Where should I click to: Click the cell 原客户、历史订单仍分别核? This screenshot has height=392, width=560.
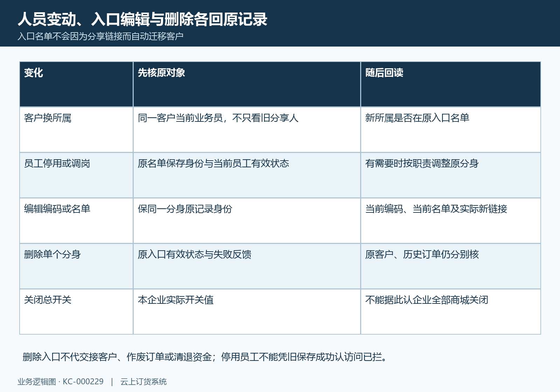[x=451, y=266]
